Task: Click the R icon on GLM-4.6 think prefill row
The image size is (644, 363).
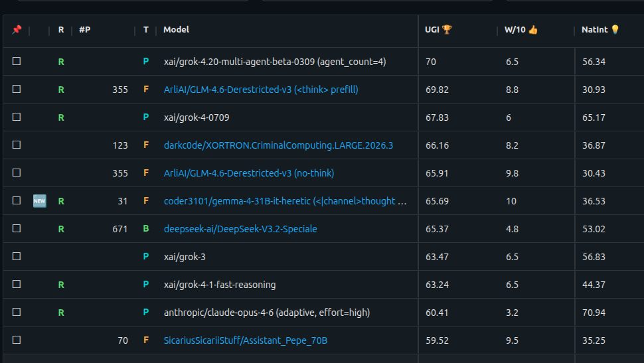Action: 61,90
